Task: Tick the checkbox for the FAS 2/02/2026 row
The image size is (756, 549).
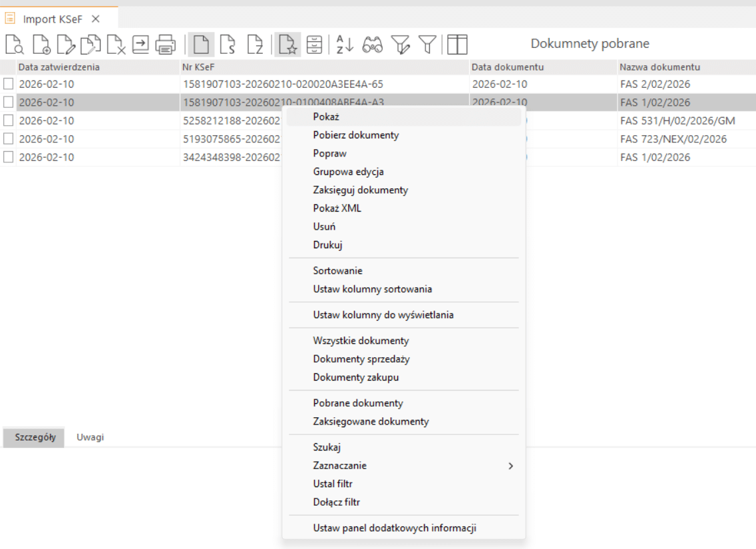Action: 8,84
